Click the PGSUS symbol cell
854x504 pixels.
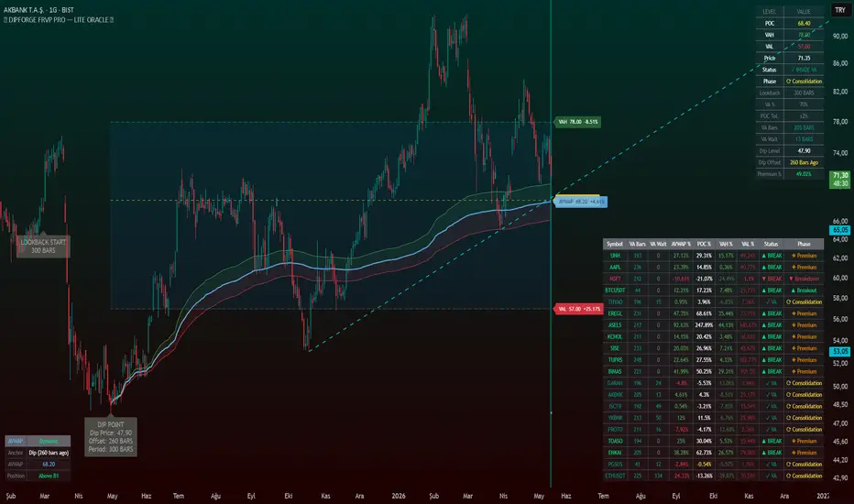pos(615,465)
